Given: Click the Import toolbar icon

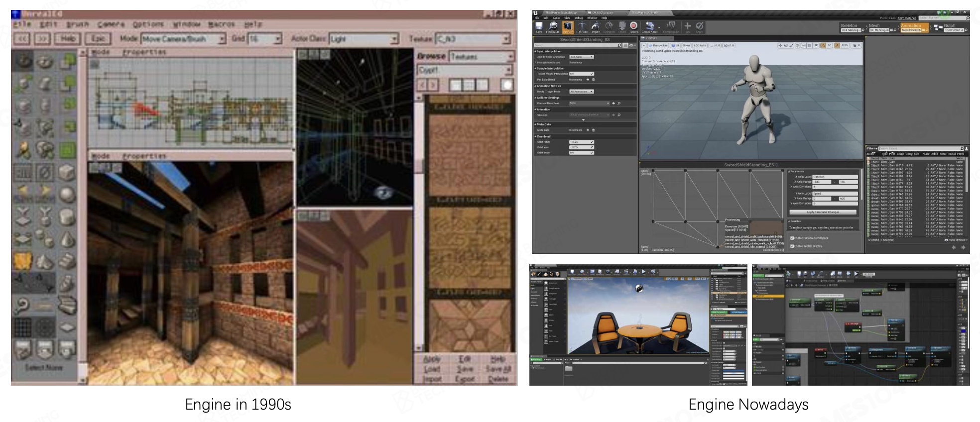Looking at the screenshot, I should 596,27.
